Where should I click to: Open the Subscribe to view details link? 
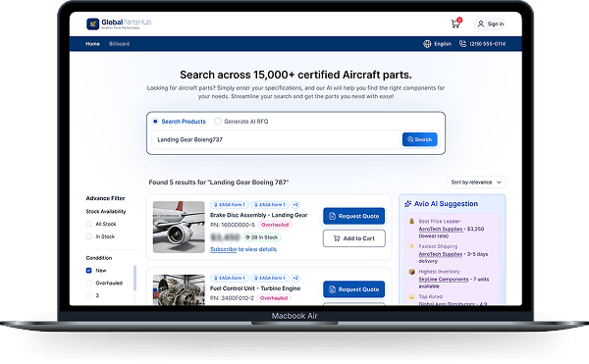pos(243,249)
